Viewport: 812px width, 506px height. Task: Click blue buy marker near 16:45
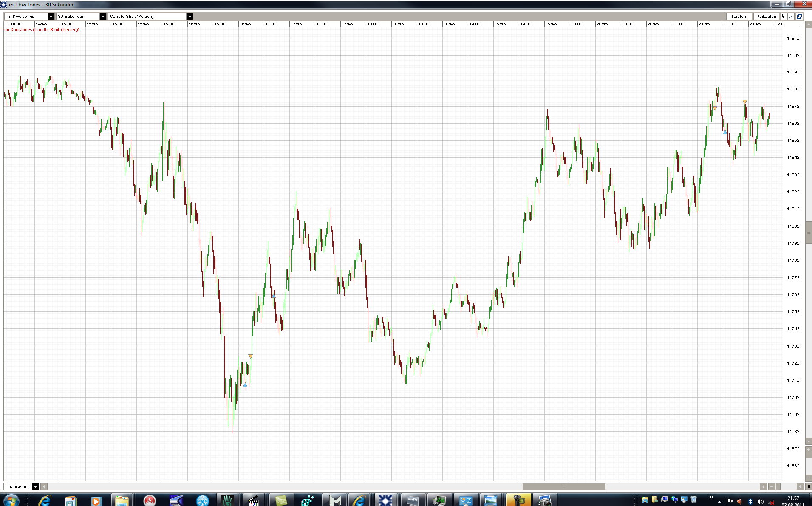245,385
